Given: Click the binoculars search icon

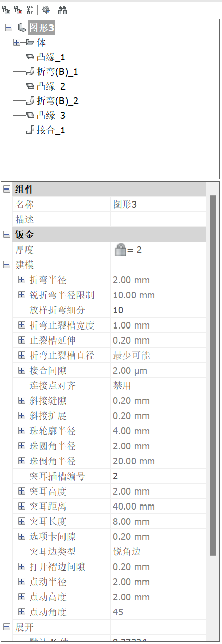Looking at the screenshot, I should (x=62, y=9).
